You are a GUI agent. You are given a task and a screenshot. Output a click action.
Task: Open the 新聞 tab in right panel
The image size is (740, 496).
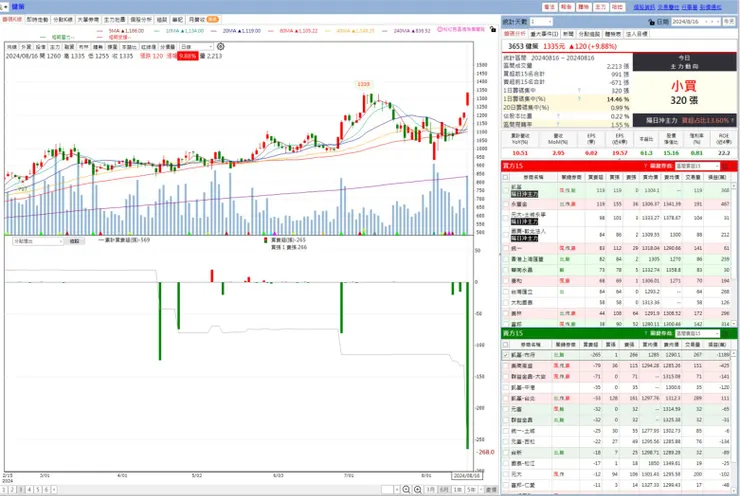coord(568,34)
